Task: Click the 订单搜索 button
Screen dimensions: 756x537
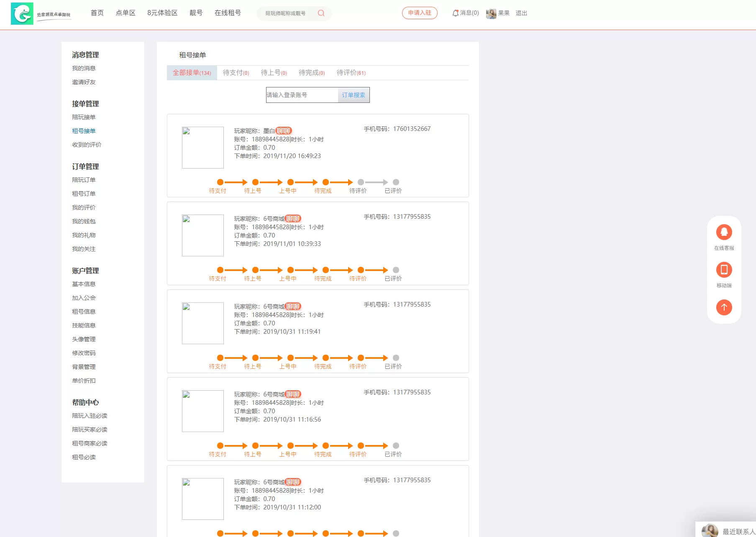Action: click(x=354, y=95)
